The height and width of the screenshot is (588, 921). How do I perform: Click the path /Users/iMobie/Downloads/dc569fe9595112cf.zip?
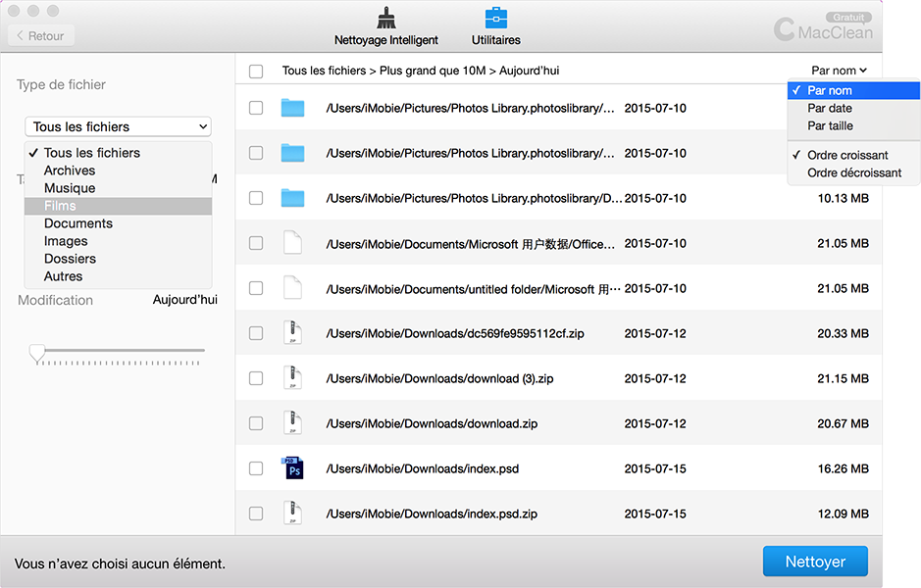point(455,333)
